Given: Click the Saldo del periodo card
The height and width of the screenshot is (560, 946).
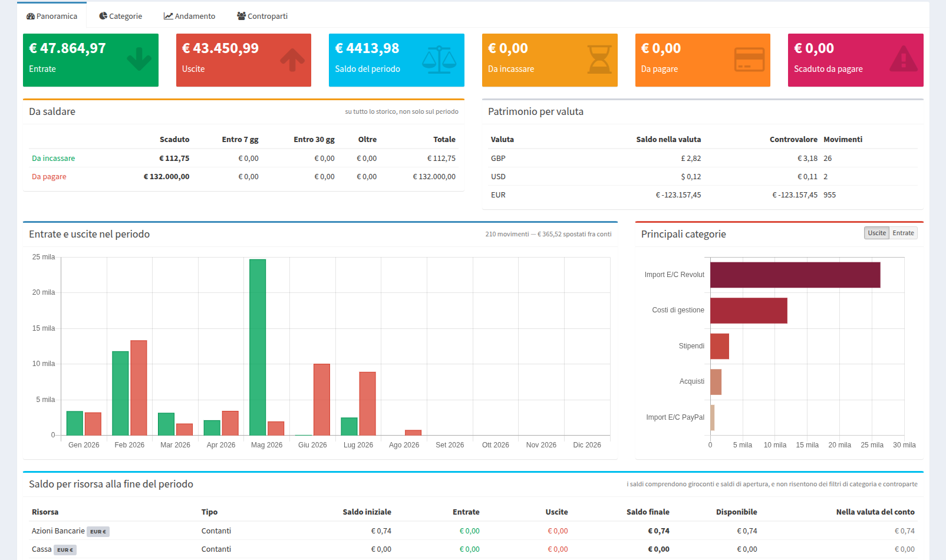Looking at the screenshot, I should [397, 60].
